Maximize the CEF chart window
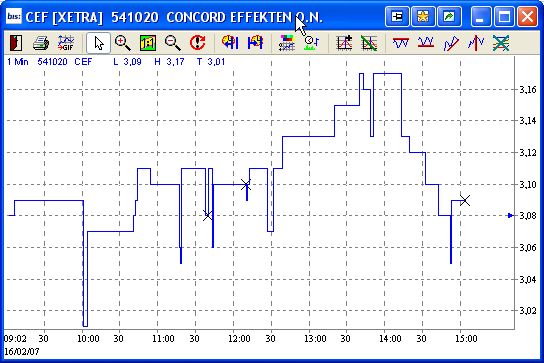Image resolution: width=544 pixels, height=363 pixels. [x=504, y=17]
